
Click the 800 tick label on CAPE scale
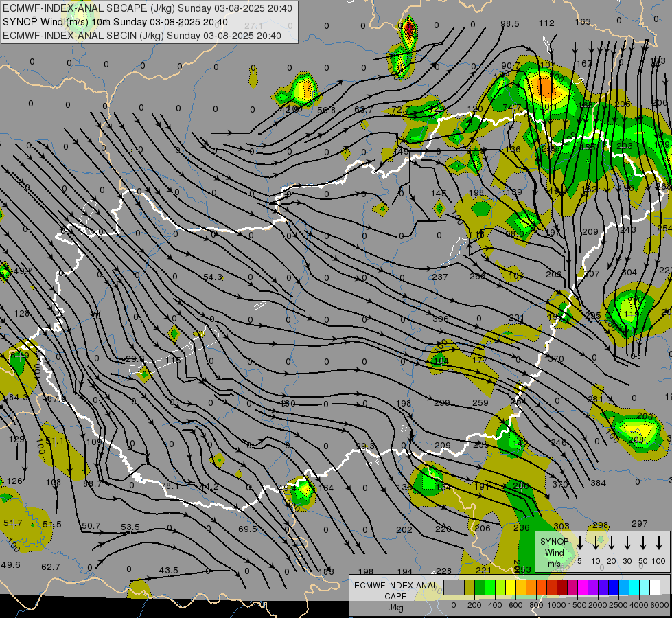click(x=536, y=605)
